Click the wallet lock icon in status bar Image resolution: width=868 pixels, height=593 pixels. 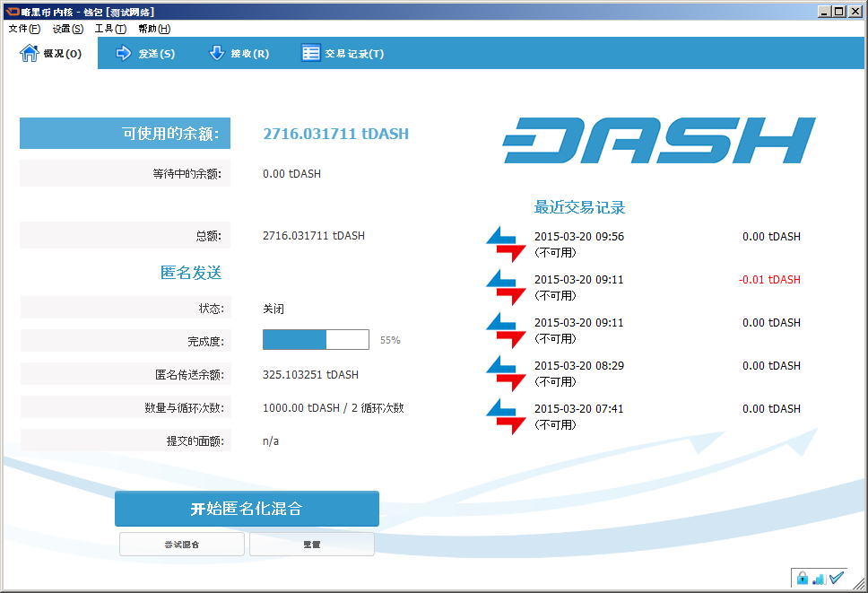point(803,579)
